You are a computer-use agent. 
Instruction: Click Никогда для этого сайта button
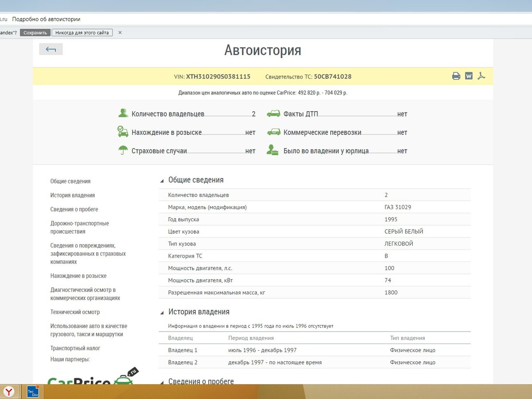tap(82, 33)
